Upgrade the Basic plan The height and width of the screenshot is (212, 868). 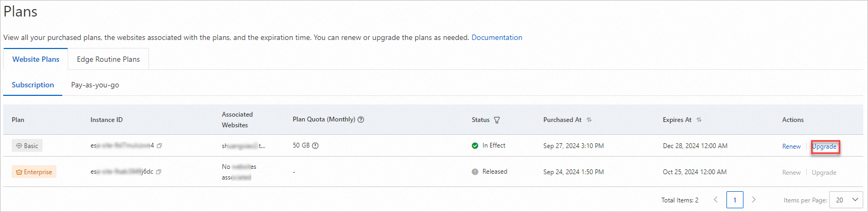click(824, 146)
